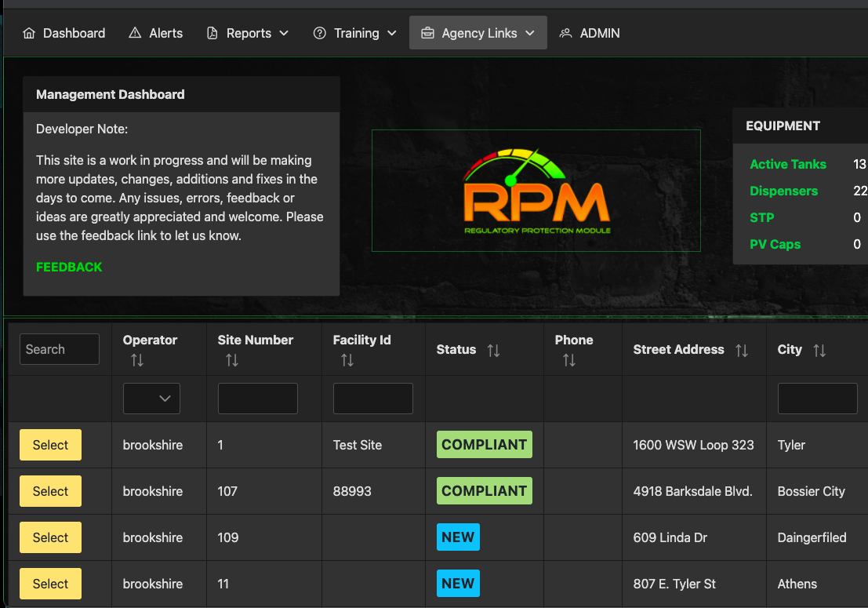Select the Test Site row for site 1

coord(50,445)
